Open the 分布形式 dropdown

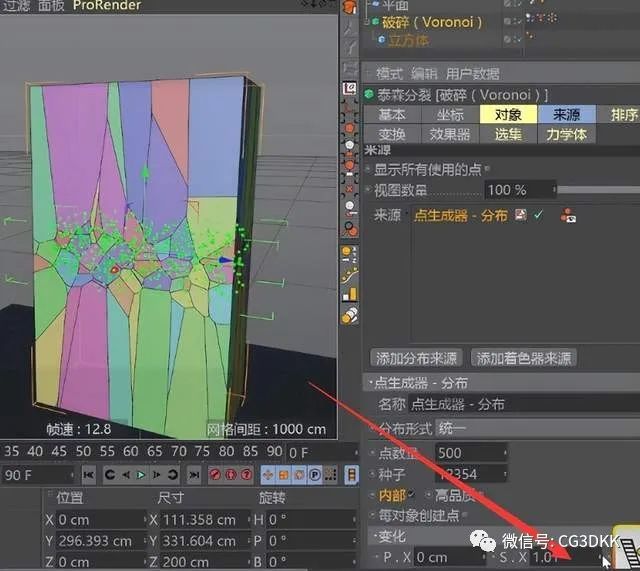point(538,428)
